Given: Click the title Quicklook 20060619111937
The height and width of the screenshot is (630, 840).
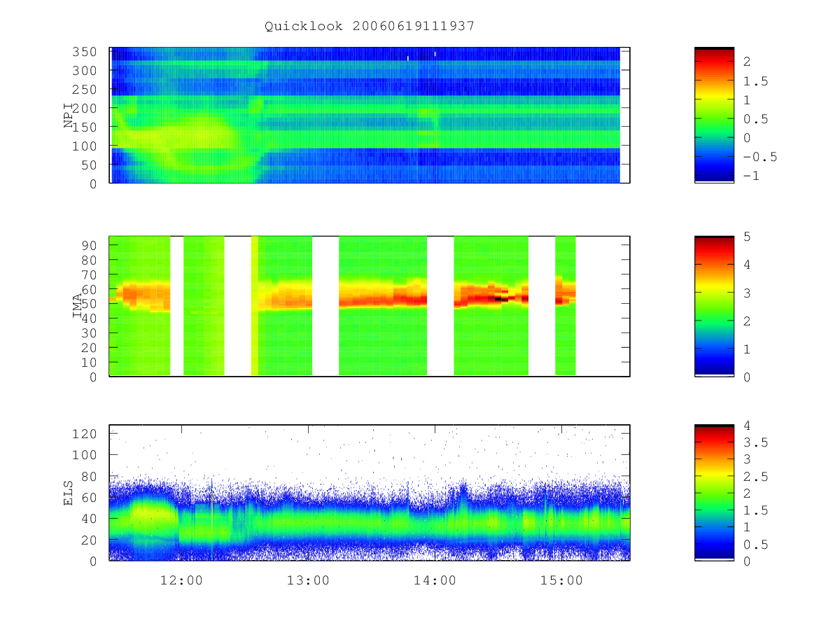Looking at the screenshot, I should [x=370, y=26].
